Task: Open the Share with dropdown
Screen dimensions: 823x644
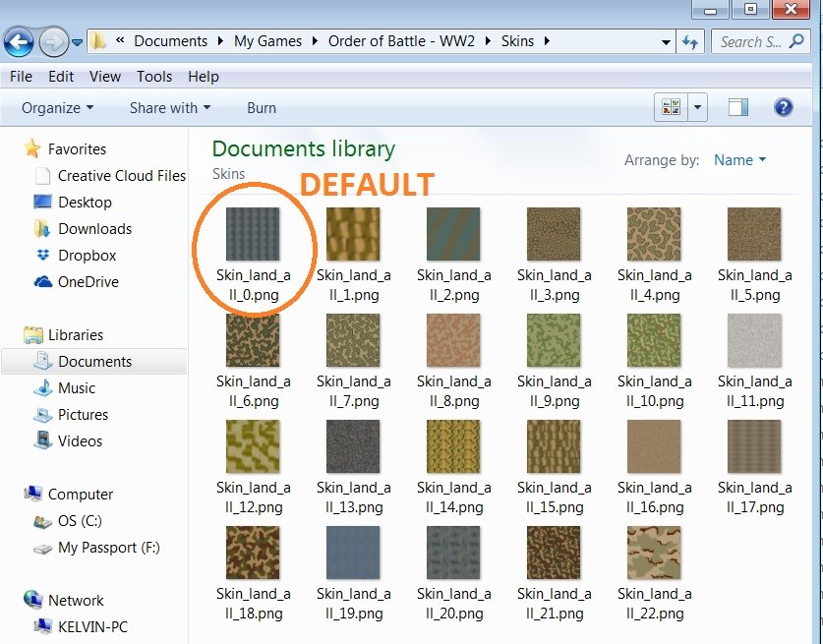Action: click(169, 108)
